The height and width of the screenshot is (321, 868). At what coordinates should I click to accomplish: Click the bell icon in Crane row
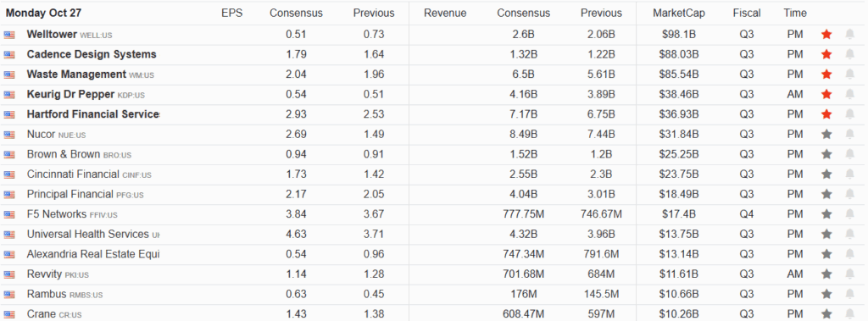pos(849,314)
